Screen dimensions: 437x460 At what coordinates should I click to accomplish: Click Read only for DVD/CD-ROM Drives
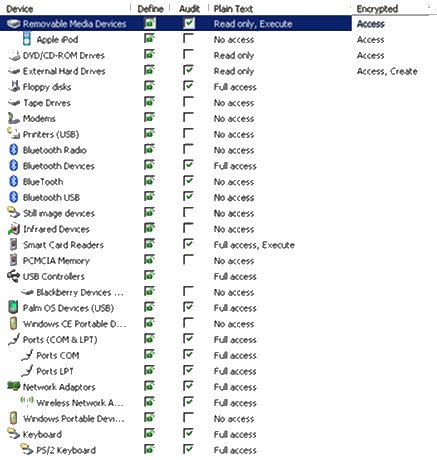tap(234, 55)
